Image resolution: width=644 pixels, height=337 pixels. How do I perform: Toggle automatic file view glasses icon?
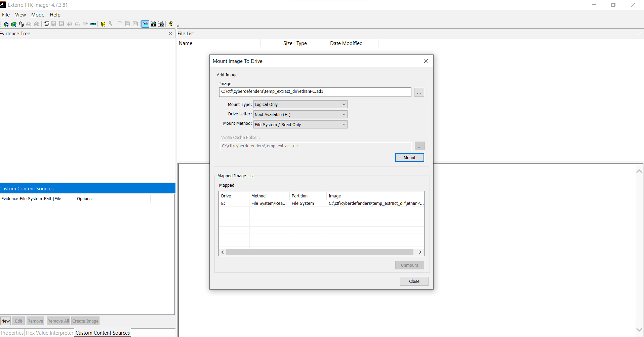[145, 24]
